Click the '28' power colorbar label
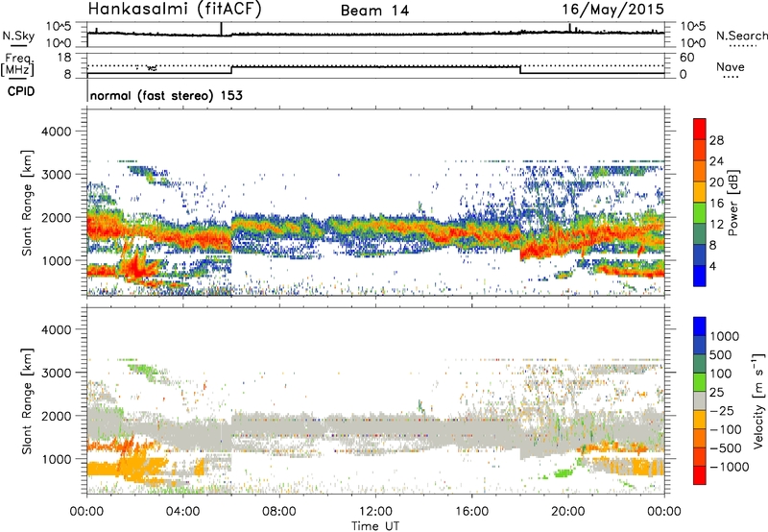 click(x=716, y=140)
